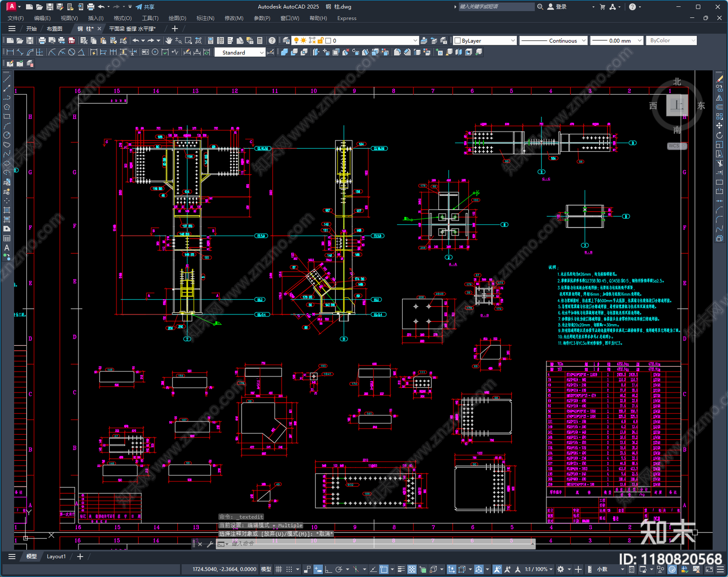Open the layer dropdown list
The width and height of the screenshot is (728, 577).
click(x=415, y=40)
